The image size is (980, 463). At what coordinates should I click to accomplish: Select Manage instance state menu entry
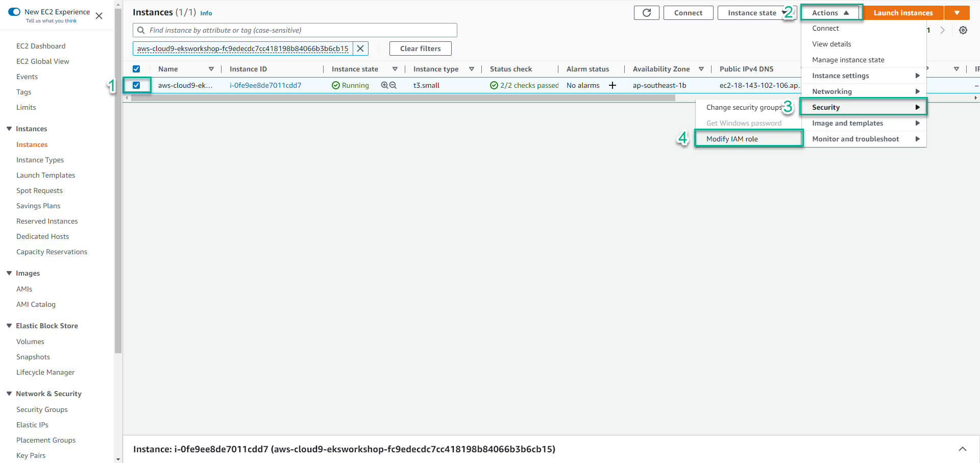click(x=864, y=60)
